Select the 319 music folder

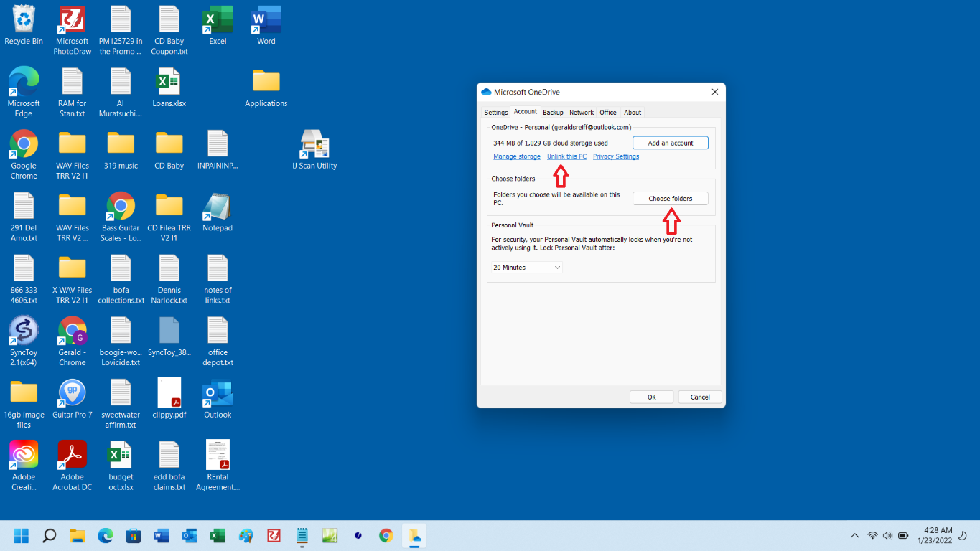point(121,150)
